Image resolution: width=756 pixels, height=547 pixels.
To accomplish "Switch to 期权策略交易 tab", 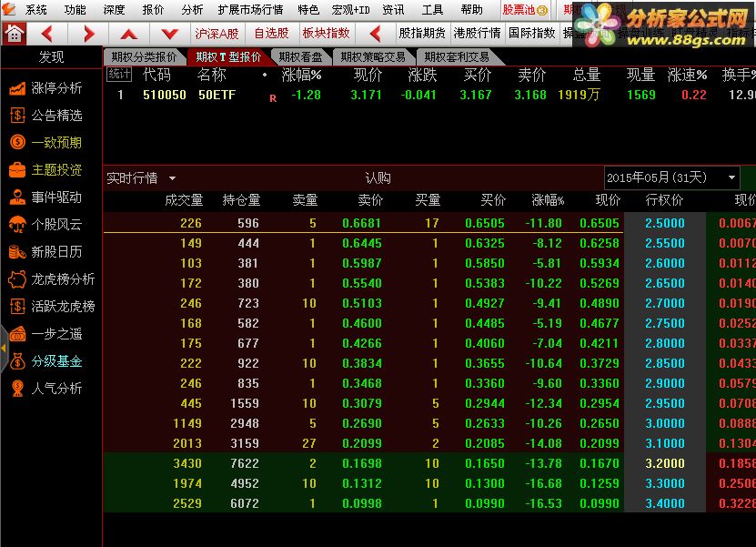I will (373, 57).
